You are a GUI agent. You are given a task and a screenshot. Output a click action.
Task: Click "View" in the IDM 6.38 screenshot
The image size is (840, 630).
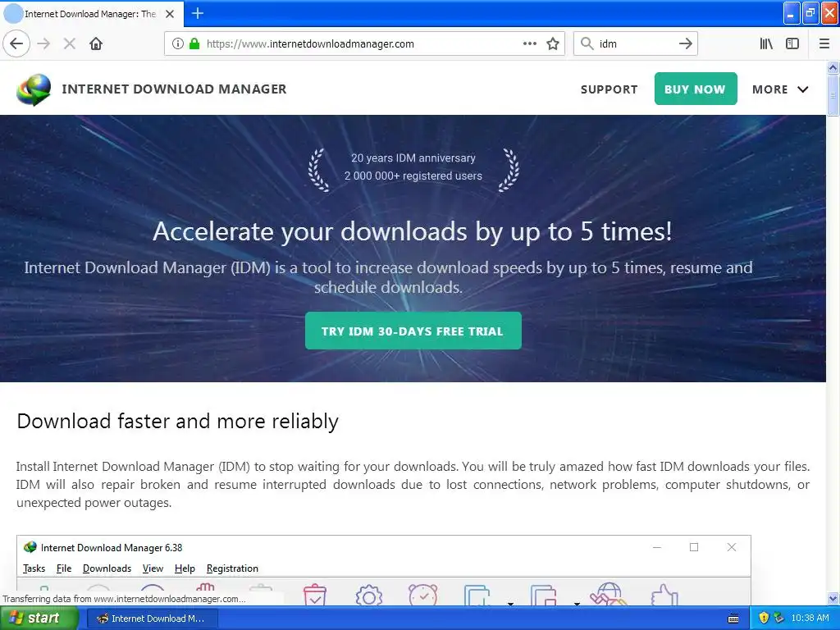[x=153, y=568]
